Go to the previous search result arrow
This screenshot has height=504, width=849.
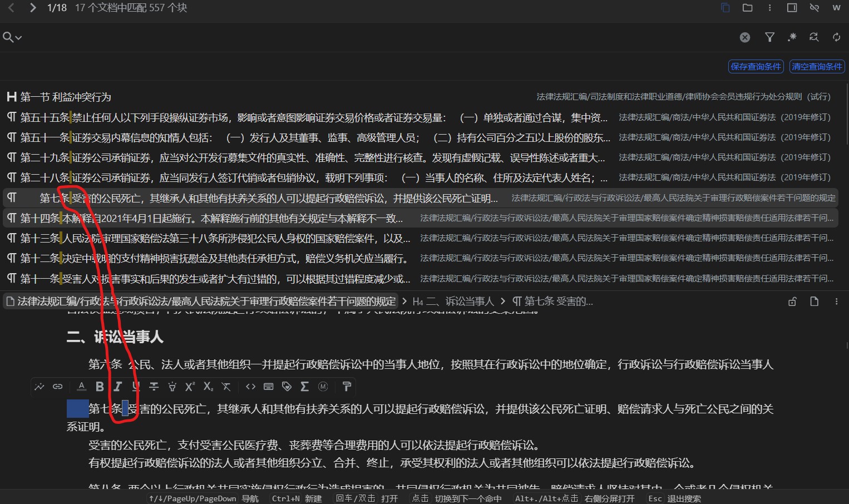(12, 8)
